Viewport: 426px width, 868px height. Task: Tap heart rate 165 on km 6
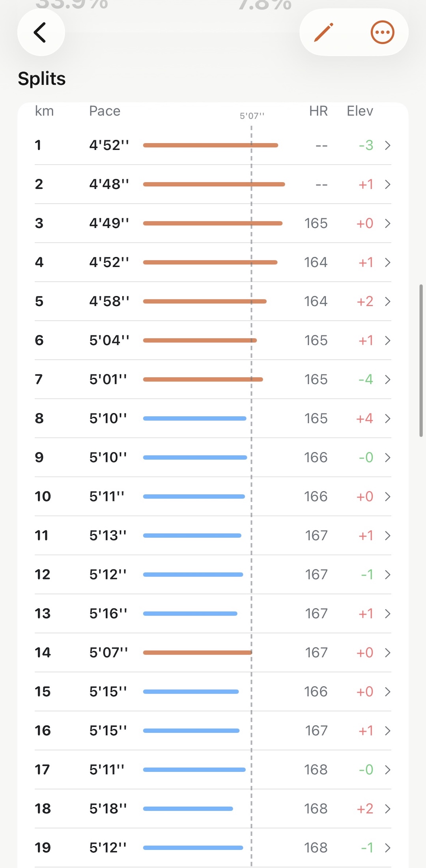click(x=316, y=340)
